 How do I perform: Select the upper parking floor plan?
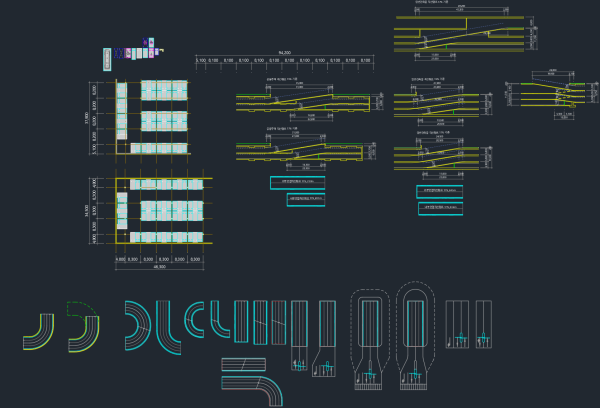coord(152,117)
